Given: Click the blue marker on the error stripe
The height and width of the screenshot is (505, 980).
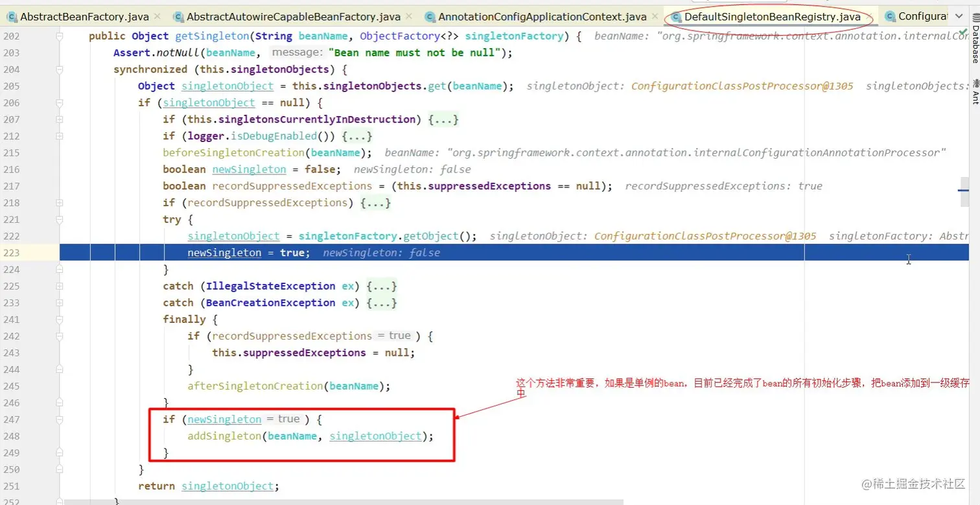Looking at the screenshot, I should pos(964,190).
